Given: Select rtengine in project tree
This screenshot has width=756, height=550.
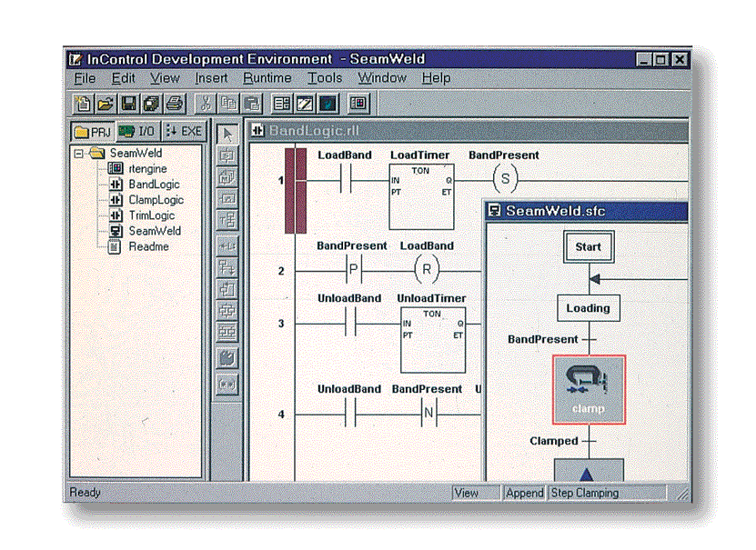Looking at the screenshot, I should pyautogui.click(x=147, y=168).
